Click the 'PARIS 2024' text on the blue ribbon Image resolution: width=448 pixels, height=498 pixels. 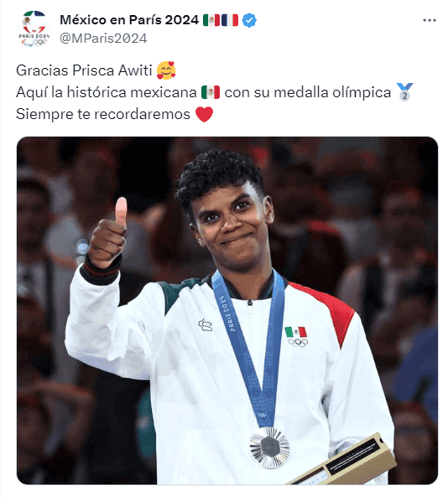pyautogui.click(x=228, y=314)
